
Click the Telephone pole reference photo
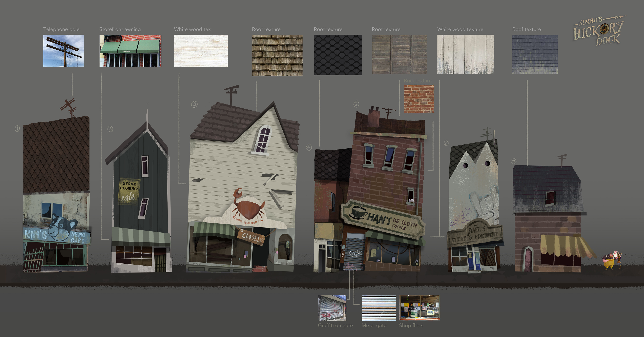tap(64, 51)
